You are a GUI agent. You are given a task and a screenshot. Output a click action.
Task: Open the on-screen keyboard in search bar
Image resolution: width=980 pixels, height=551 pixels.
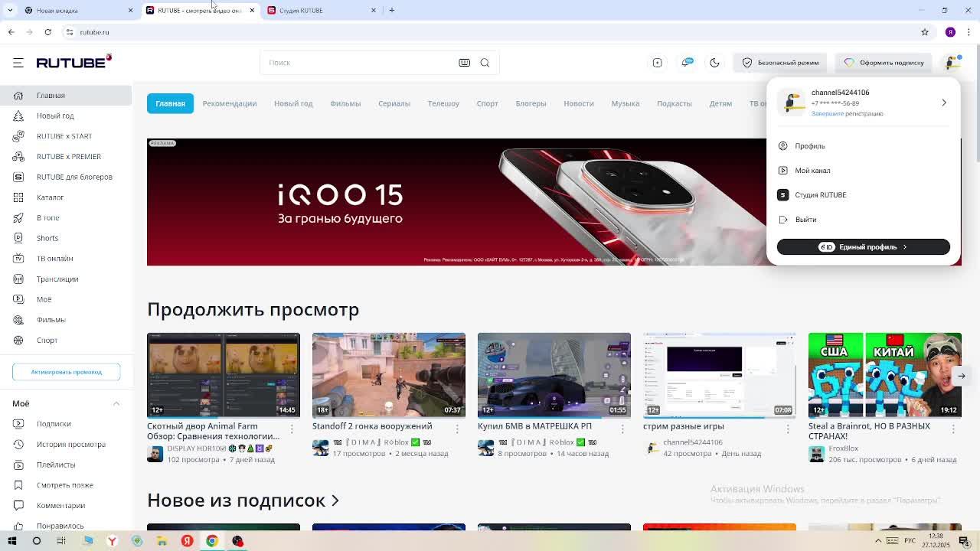(x=464, y=63)
